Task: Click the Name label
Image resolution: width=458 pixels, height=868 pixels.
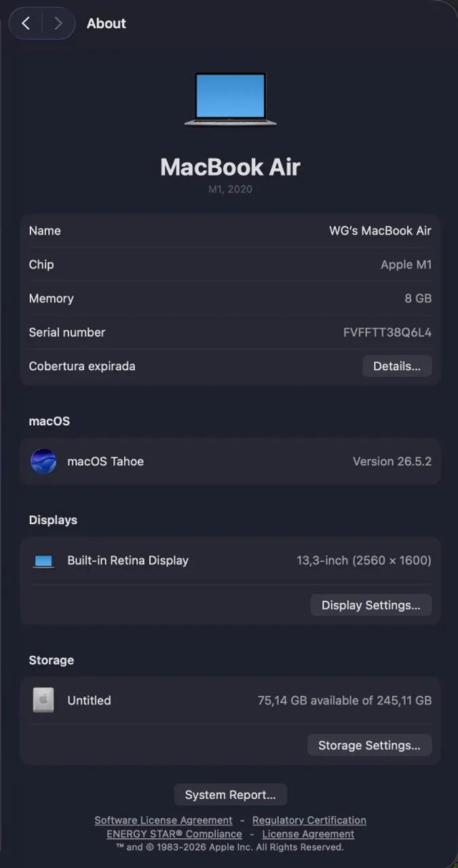Action: pyautogui.click(x=45, y=231)
